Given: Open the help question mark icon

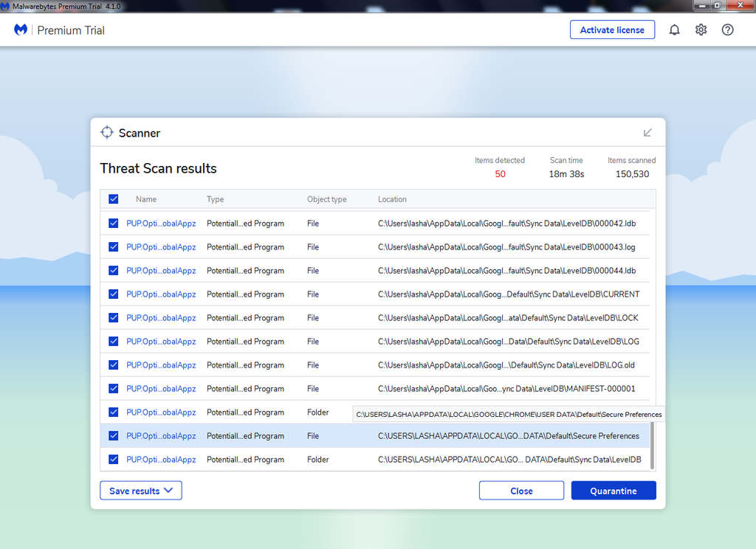Looking at the screenshot, I should point(727,30).
